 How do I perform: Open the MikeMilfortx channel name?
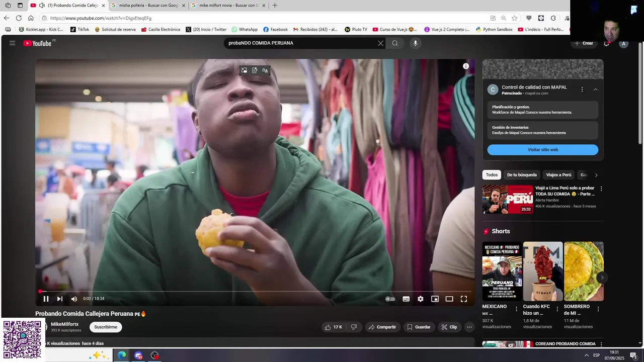pyautogui.click(x=64, y=324)
